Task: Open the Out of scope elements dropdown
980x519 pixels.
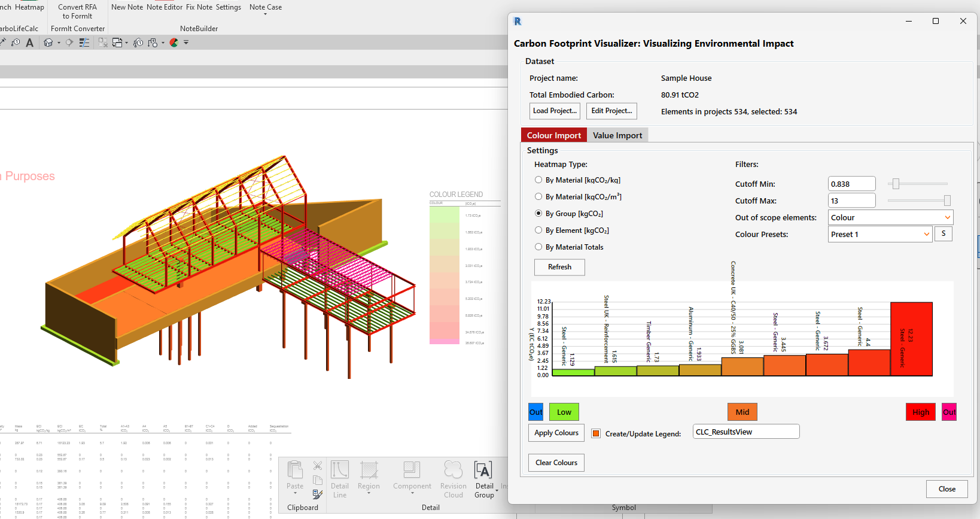Action: (x=890, y=217)
